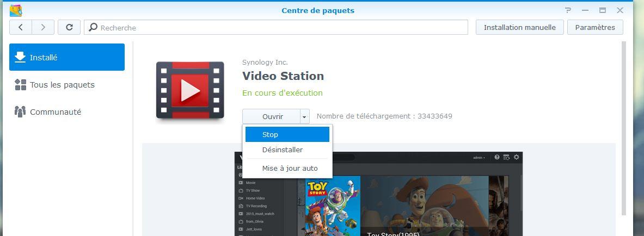Screen dimensions: 644x236
Task: Click the settings gear in preview screenshot
Action: pyautogui.click(x=516, y=157)
